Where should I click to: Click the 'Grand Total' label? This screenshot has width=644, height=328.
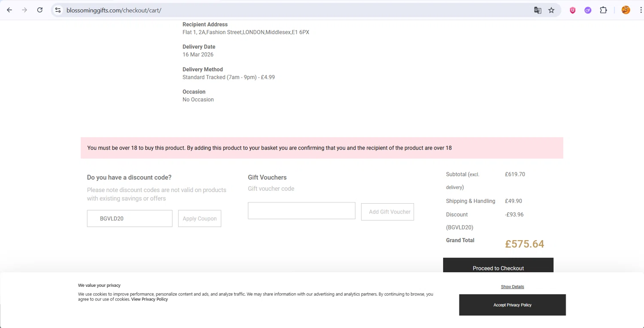point(460,241)
